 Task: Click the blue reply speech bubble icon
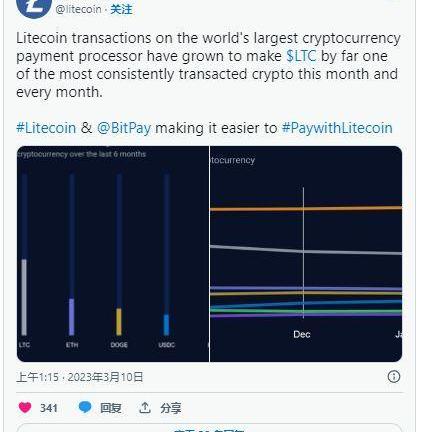tap(85, 407)
